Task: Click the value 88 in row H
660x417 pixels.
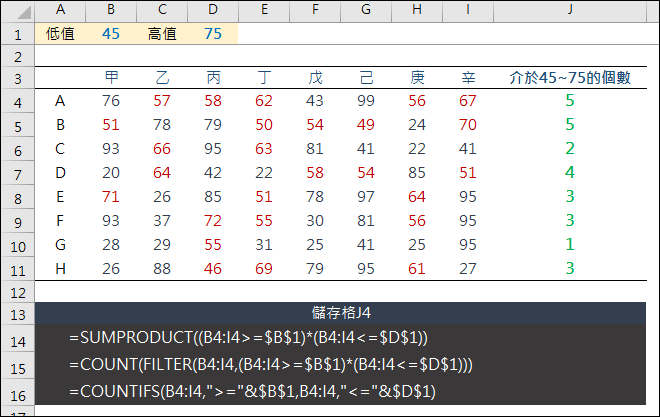Action: tap(162, 269)
